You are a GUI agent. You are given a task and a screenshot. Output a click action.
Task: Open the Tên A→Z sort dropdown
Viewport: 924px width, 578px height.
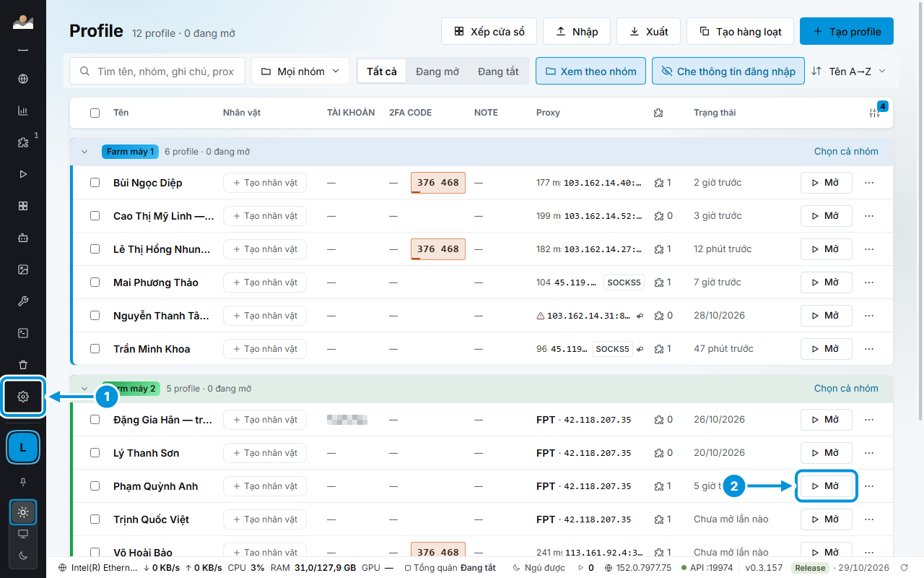[848, 72]
